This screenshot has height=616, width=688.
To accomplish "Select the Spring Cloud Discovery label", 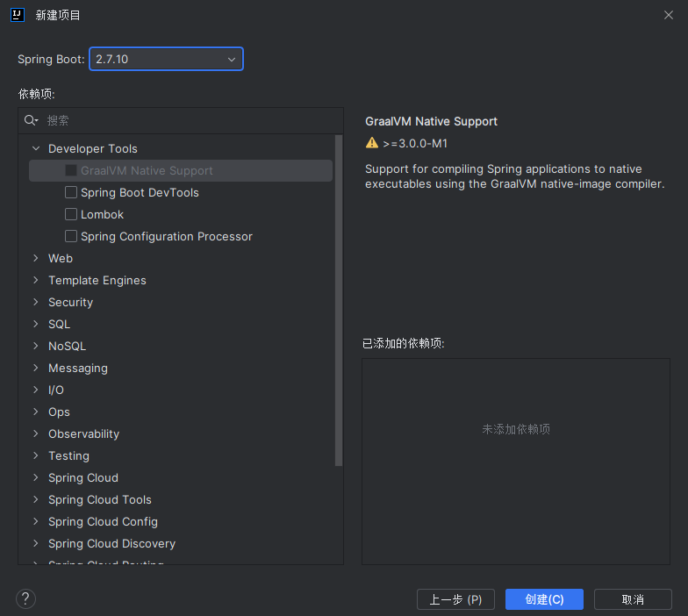I will click(x=112, y=544).
